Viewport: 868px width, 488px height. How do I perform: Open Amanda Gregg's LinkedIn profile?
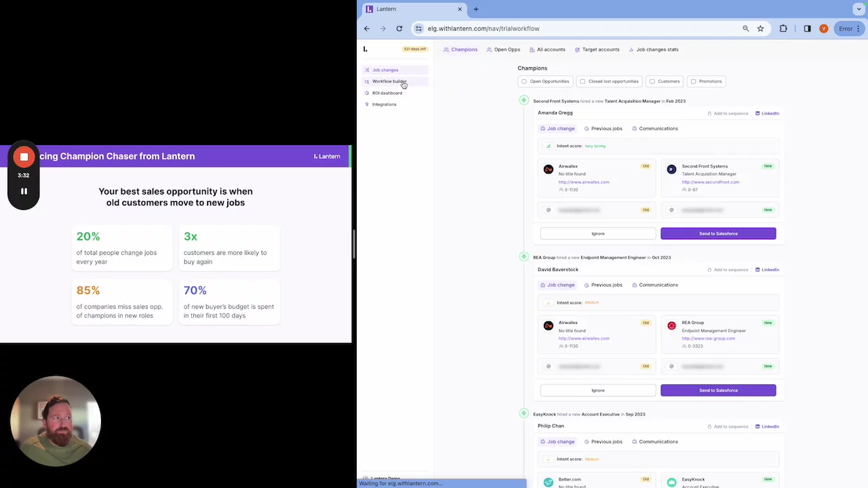(x=767, y=113)
